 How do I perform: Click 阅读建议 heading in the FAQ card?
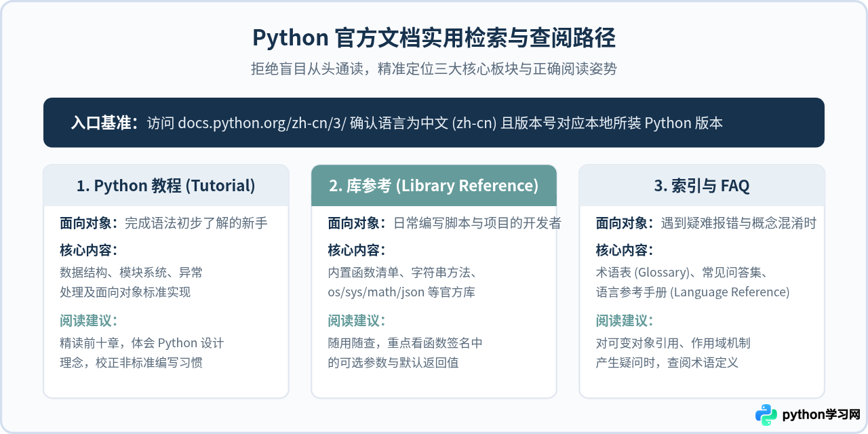[625, 320]
